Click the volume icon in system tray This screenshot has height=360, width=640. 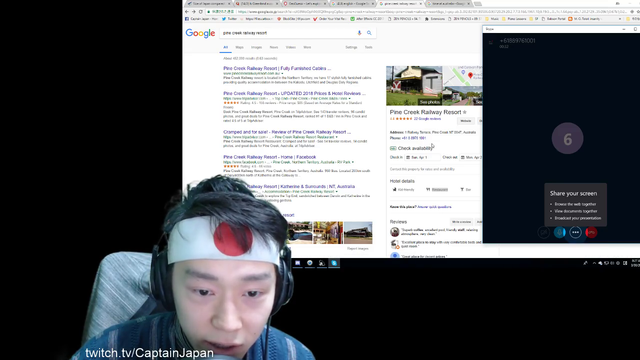612,263
